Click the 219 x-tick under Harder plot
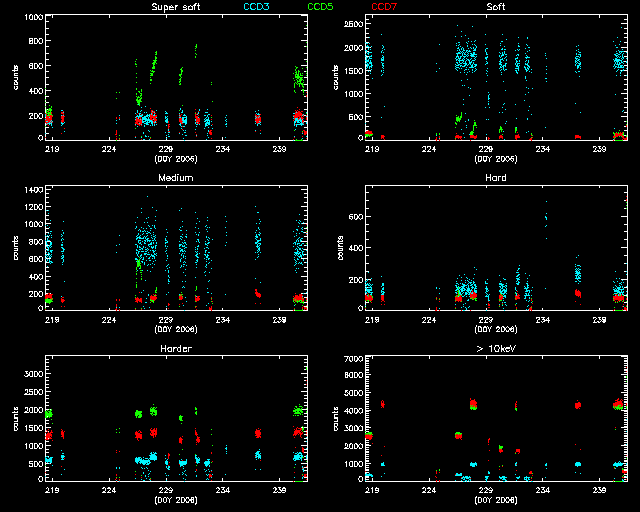 point(52,490)
